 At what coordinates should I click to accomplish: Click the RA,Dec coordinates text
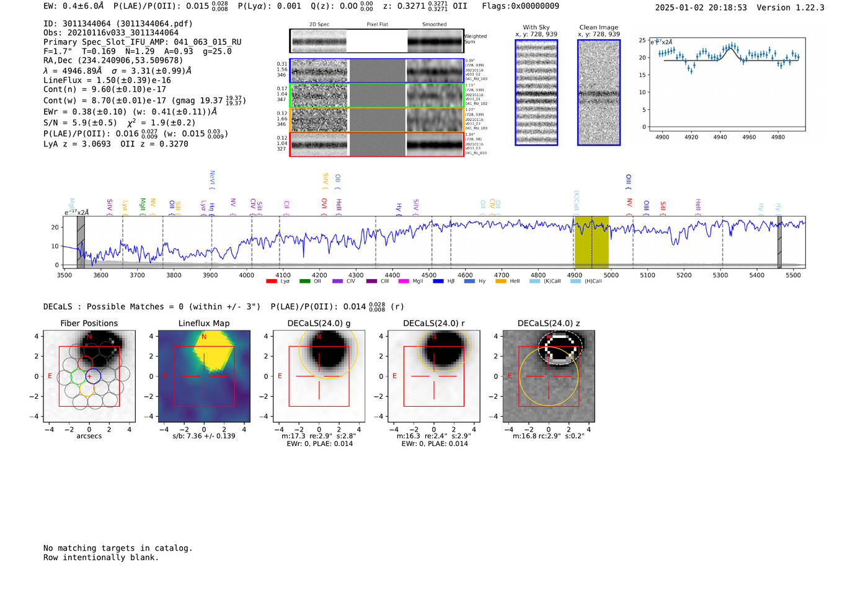click(x=113, y=60)
